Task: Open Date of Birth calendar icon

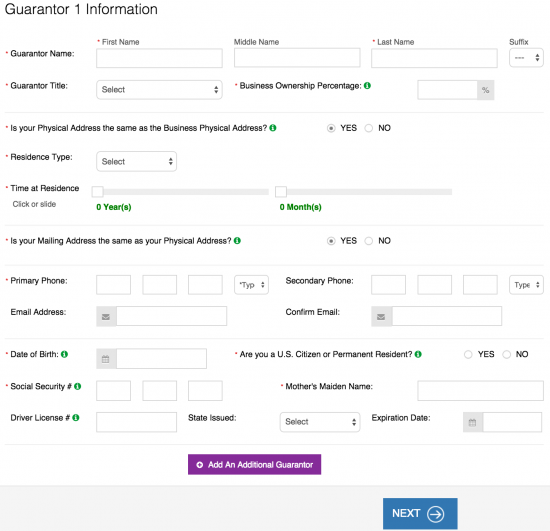Action: tap(106, 359)
